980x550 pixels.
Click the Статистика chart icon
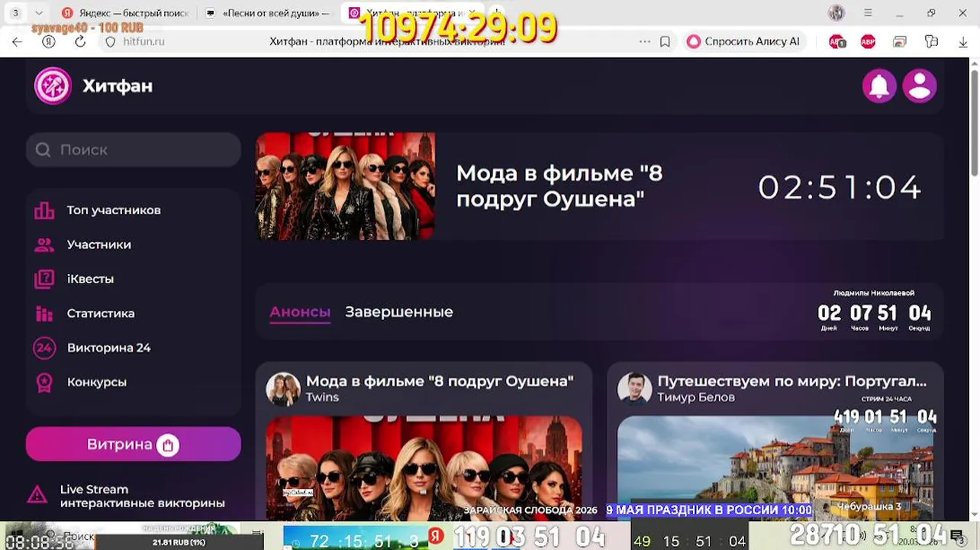[44, 313]
